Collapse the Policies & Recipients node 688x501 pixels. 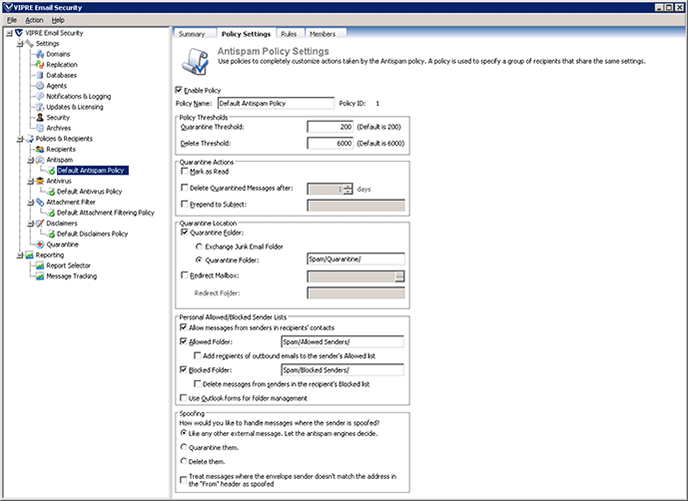(18, 138)
